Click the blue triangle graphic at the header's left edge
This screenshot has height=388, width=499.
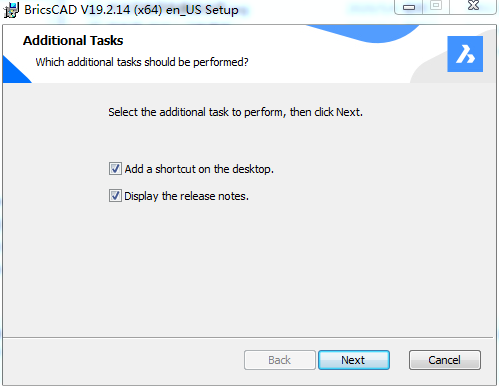click(x=13, y=72)
